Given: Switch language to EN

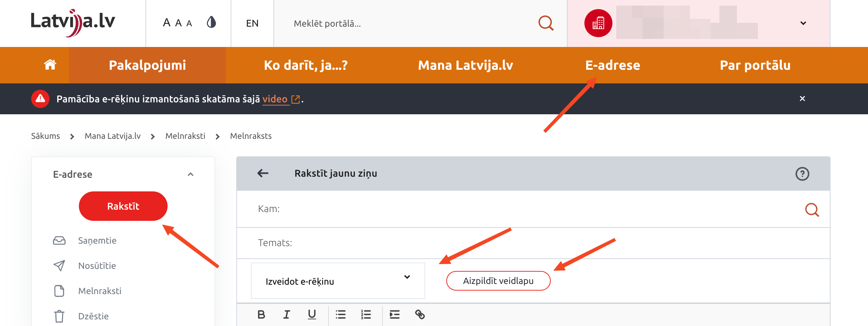Looking at the screenshot, I should pos(252,23).
